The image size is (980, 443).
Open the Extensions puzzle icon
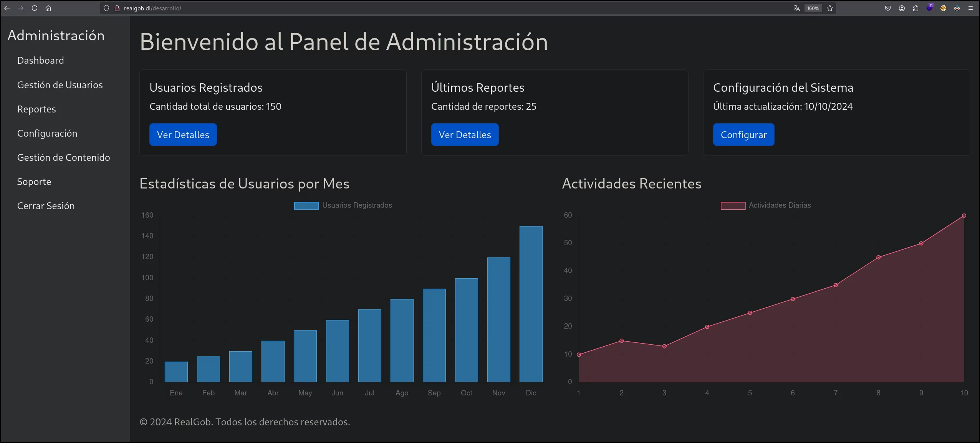coord(915,8)
